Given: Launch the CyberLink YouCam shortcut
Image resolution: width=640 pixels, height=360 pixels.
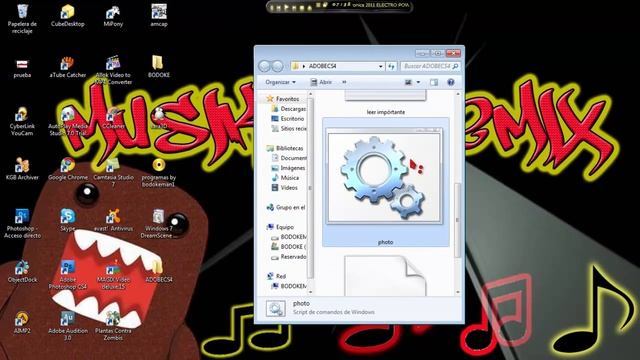Looking at the screenshot, I should [x=22, y=121].
